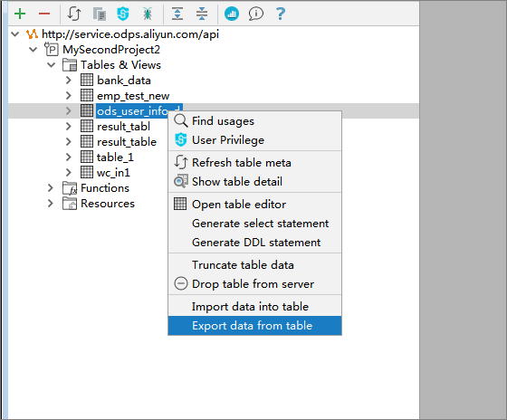Click the orange endpoint connection icon
This screenshot has height=420, width=507.
click(32, 34)
